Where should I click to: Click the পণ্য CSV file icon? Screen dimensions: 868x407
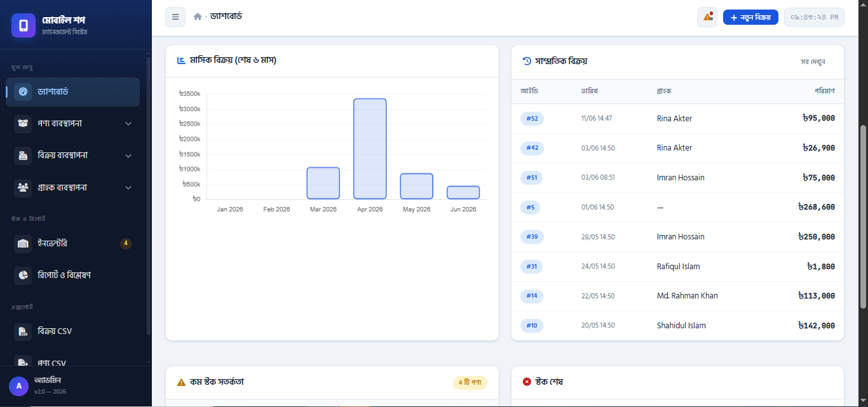(23, 363)
